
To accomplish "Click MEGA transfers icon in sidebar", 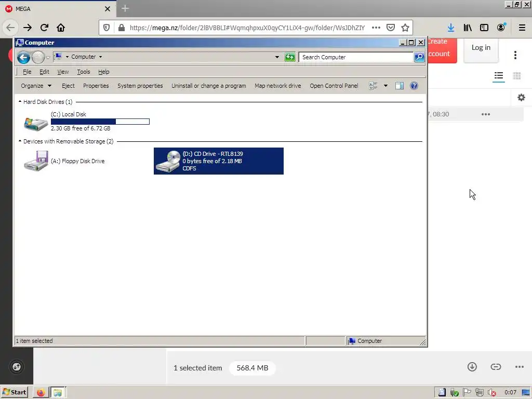I will (x=17, y=367).
